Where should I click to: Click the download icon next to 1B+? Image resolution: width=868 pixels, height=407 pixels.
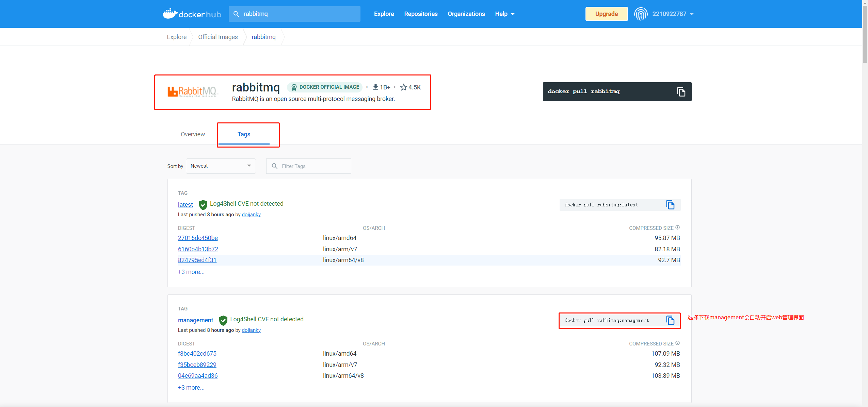click(375, 87)
